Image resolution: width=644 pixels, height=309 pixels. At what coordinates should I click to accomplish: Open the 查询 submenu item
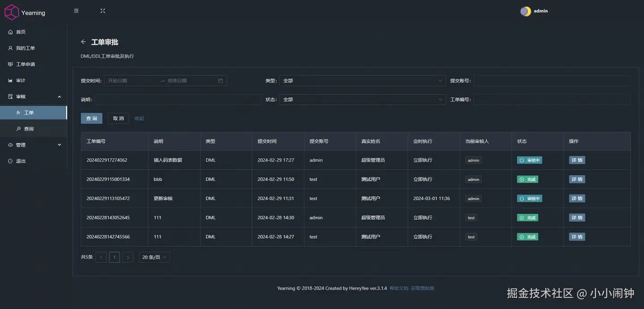click(x=34, y=129)
